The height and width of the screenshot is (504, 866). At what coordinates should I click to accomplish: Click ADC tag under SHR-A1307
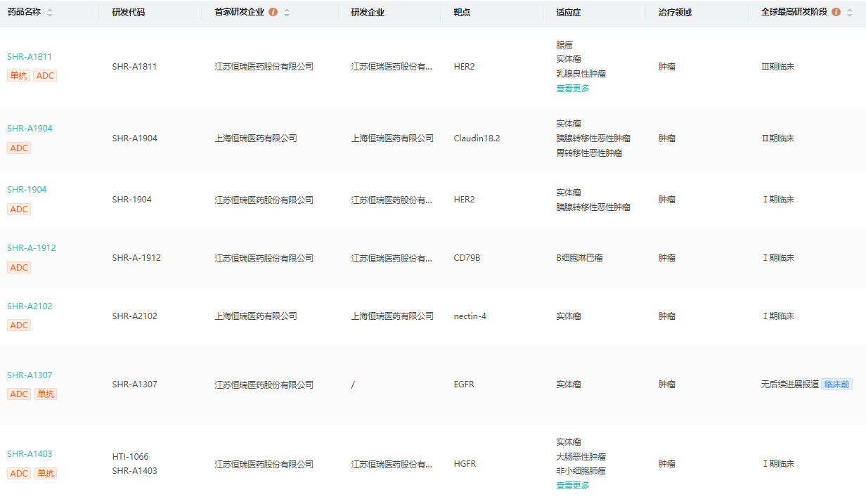click(19, 394)
